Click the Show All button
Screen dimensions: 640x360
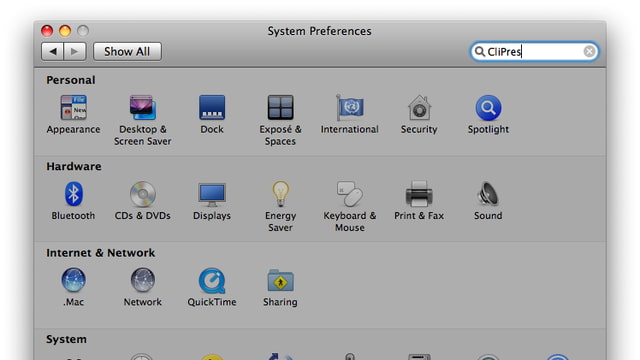[x=127, y=51]
